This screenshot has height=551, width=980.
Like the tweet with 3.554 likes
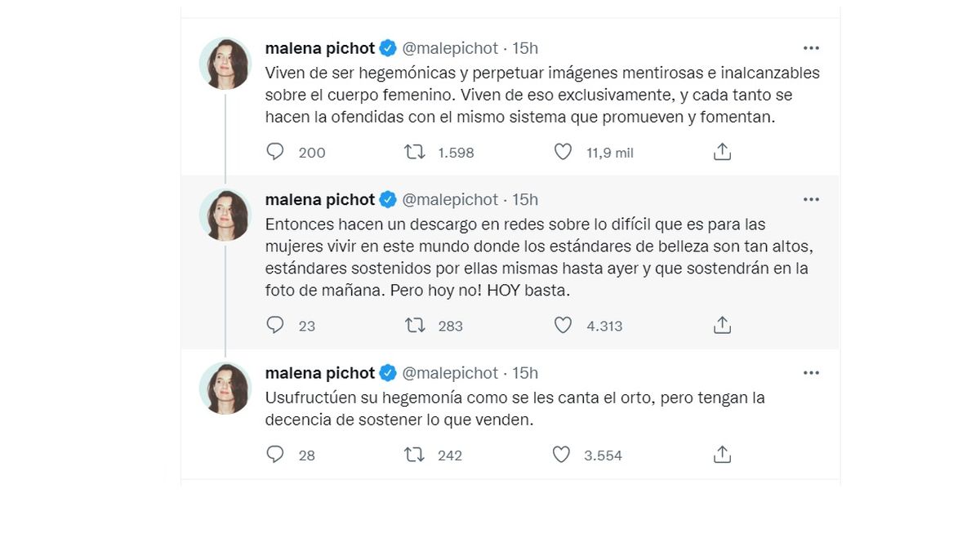coord(561,455)
